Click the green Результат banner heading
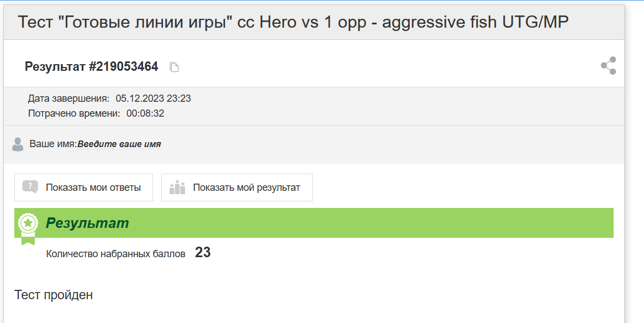 (x=87, y=223)
